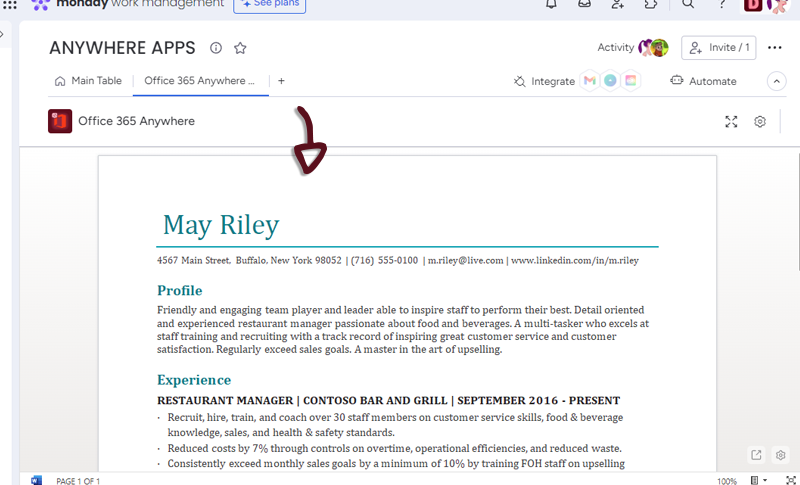The height and width of the screenshot is (485, 800).
Task: Open the Automate center
Action: coord(703,81)
